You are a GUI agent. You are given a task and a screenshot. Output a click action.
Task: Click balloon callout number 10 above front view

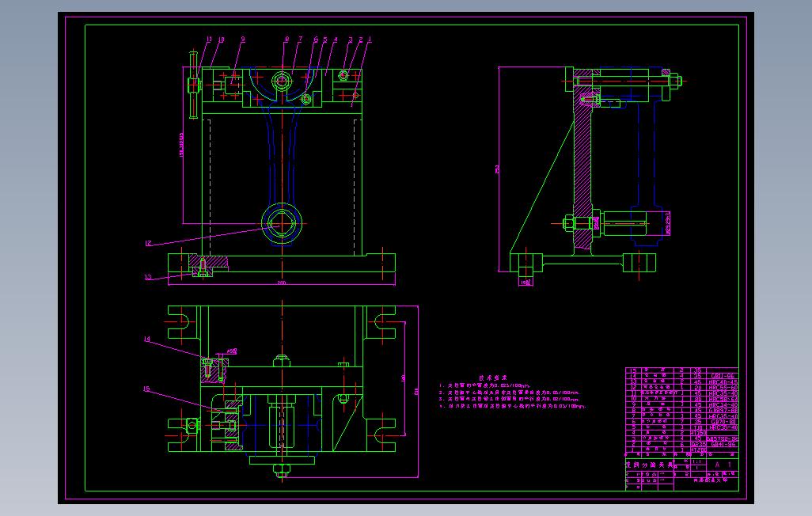pos(221,40)
